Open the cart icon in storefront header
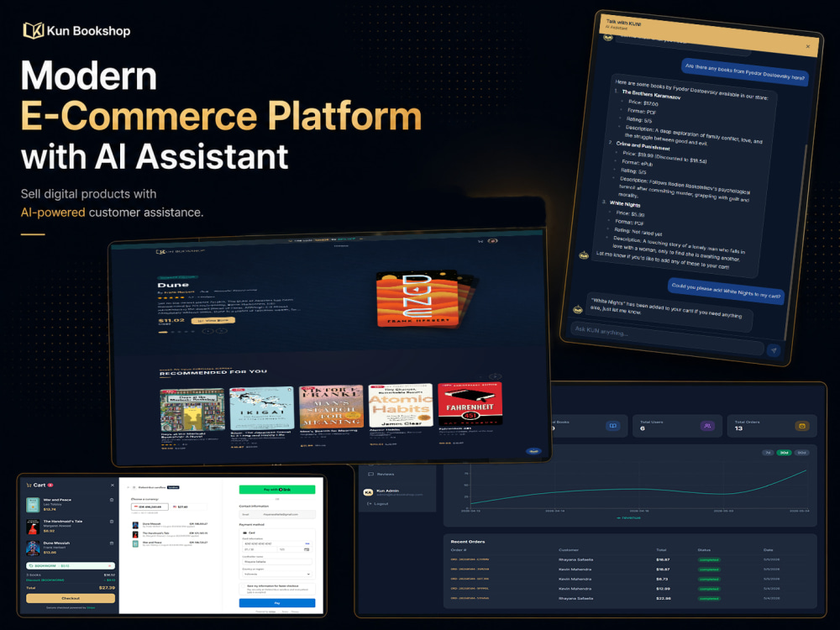The height and width of the screenshot is (630, 840). click(x=480, y=242)
